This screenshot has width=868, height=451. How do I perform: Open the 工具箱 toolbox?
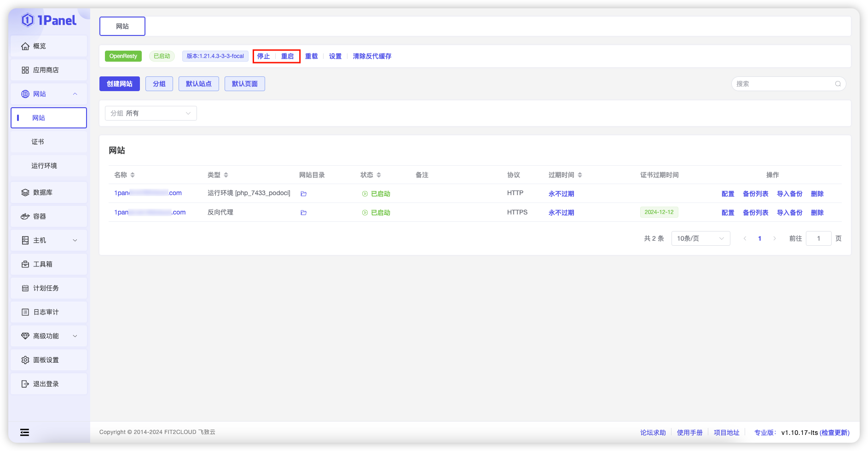pyautogui.click(x=43, y=264)
